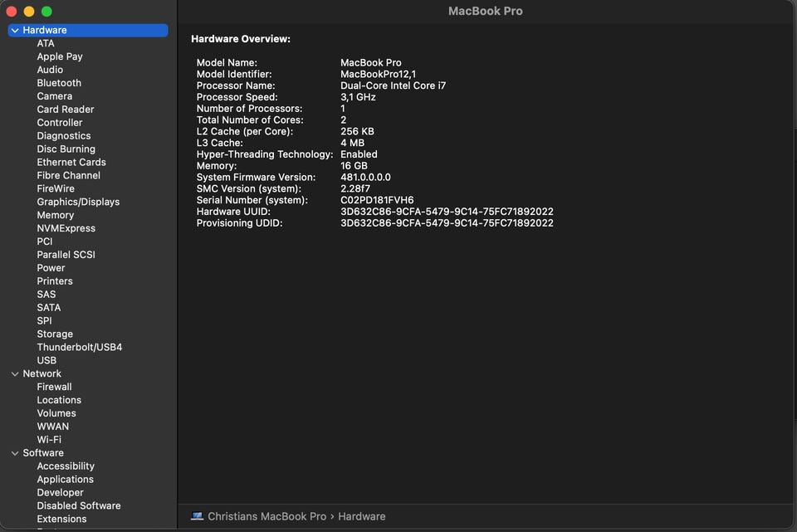Open Disabled Software entry

point(79,505)
